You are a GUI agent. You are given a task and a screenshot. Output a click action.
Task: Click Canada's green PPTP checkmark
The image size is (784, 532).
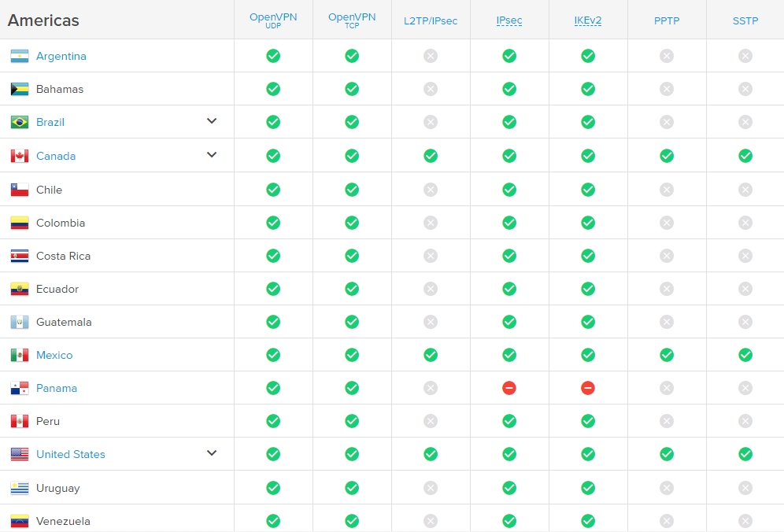click(667, 156)
